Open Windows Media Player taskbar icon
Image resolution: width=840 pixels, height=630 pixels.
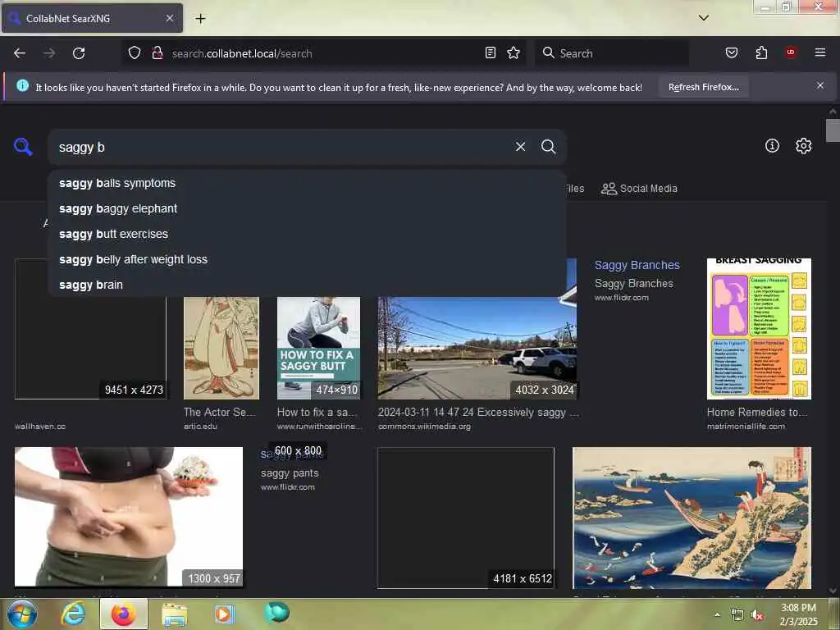coord(225,614)
